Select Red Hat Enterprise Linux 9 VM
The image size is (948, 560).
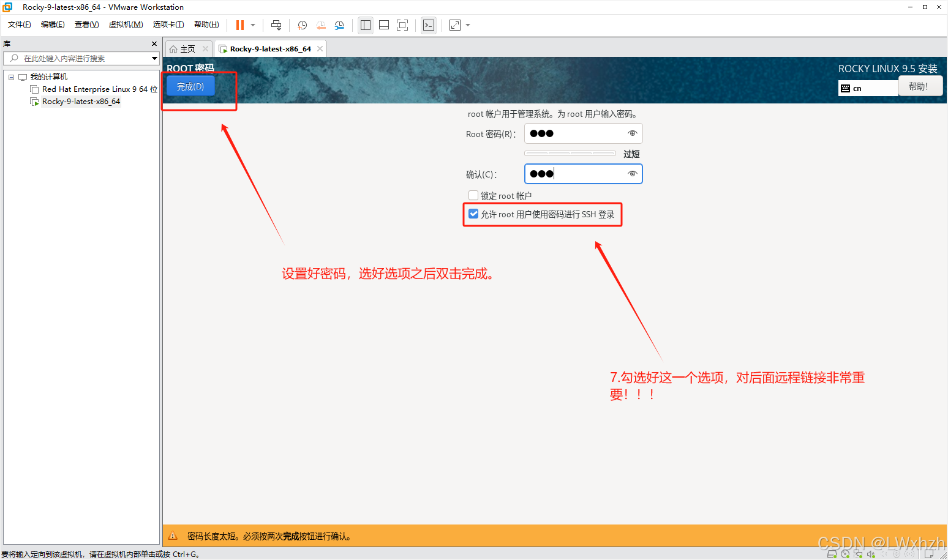[100, 89]
